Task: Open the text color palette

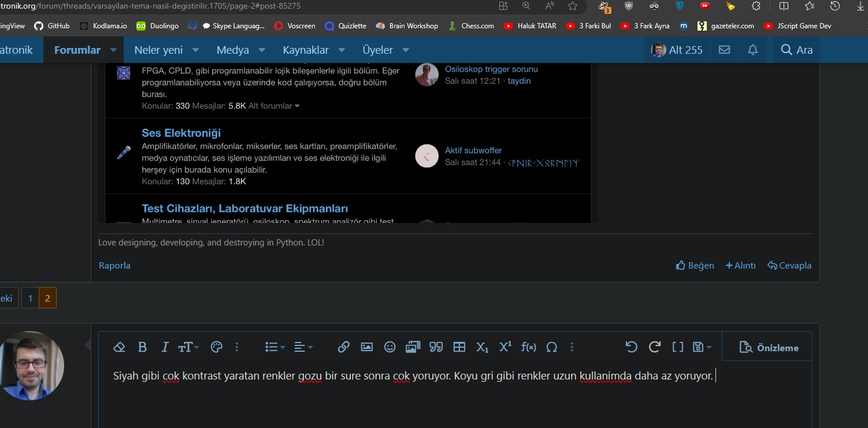Action: point(217,347)
